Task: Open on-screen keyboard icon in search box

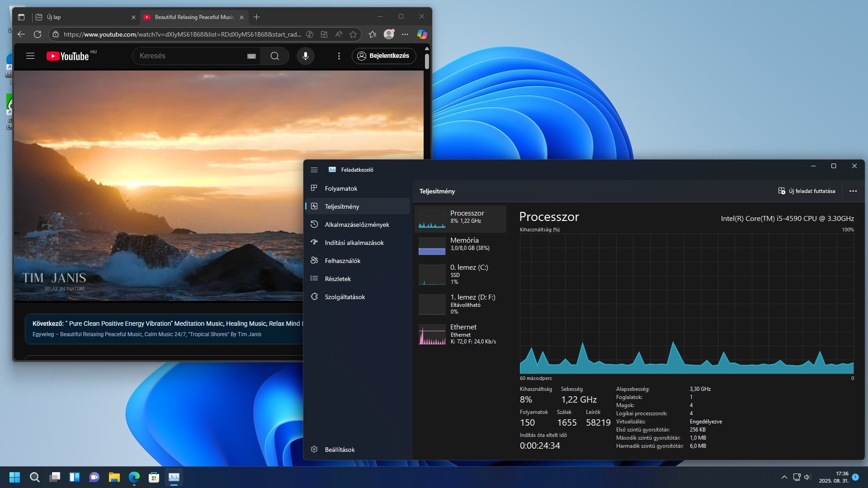Action: coord(251,56)
